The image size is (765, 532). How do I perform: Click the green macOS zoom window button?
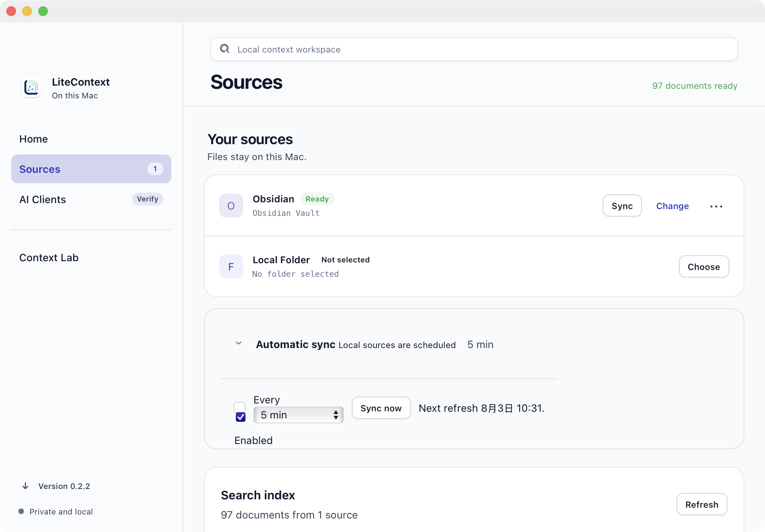pyautogui.click(x=43, y=11)
